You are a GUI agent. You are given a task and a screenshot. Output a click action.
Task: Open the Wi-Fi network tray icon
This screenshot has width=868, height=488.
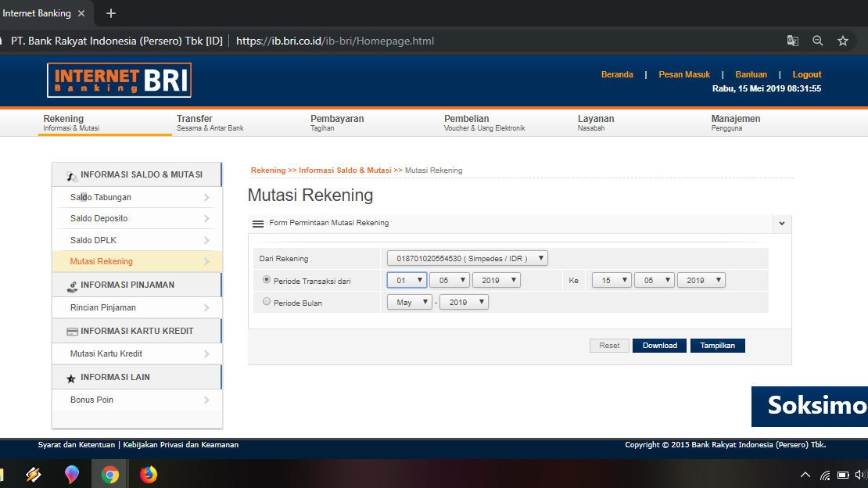tap(825, 475)
